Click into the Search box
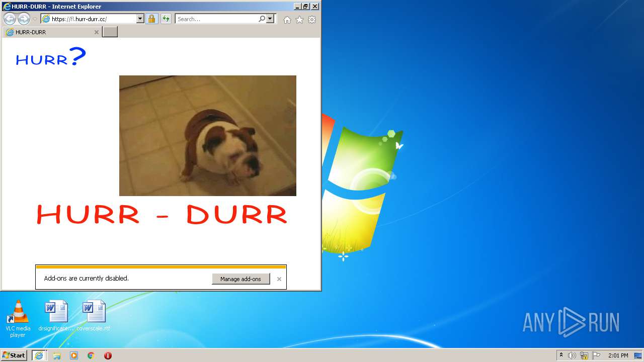The width and height of the screenshot is (644, 362). click(x=216, y=19)
